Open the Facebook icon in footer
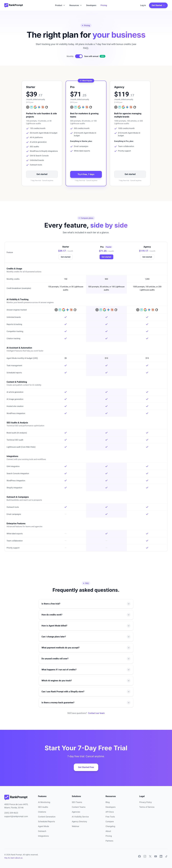 coord(140,856)
